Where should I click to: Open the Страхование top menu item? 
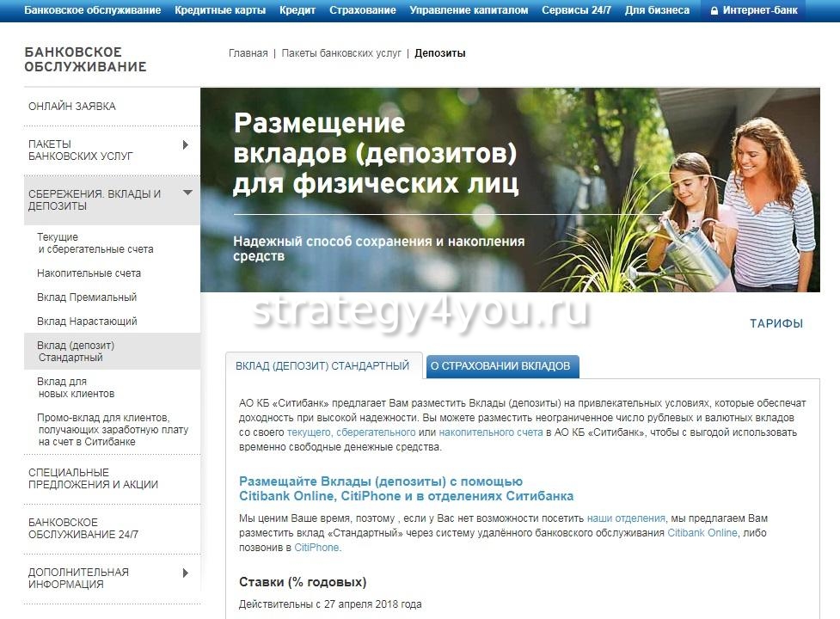pos(363,10)
